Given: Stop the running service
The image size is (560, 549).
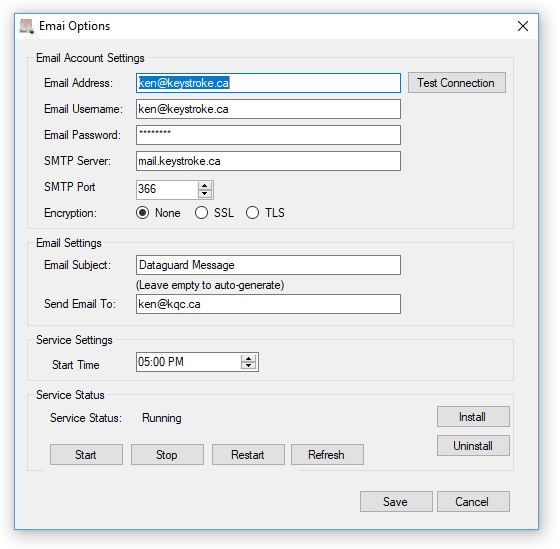Looking at the screenshot, I should point(167,454).
